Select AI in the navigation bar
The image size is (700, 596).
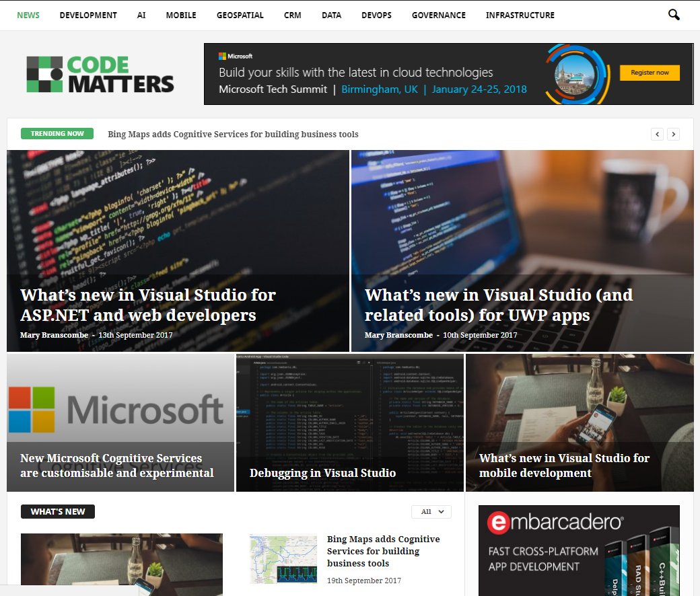[x=141, y=15]
